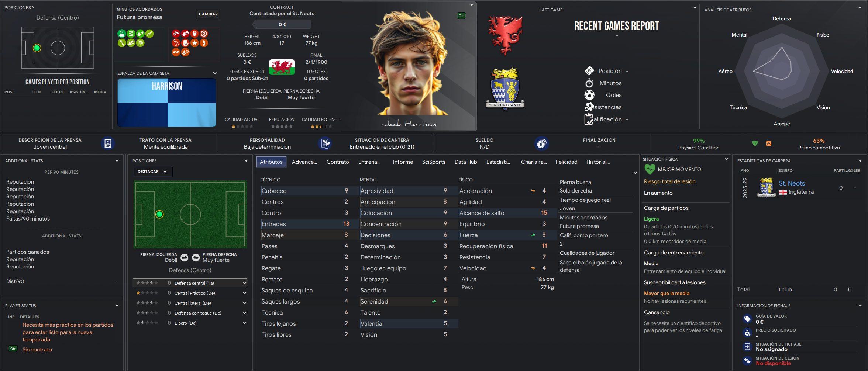Image resolution: width=868 pixels, height=371 pixels.
Task: Click info icon beside Central Práctico (De)
Action: click(x=169, y=293)
